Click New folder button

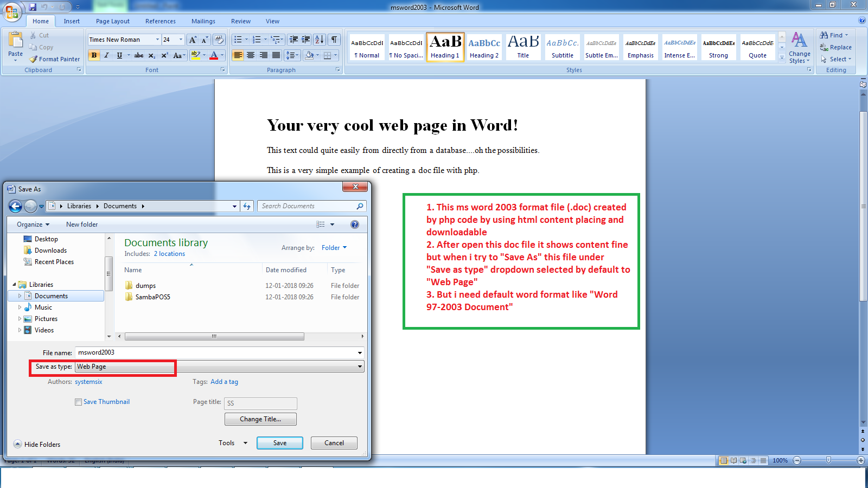(82, 224)
